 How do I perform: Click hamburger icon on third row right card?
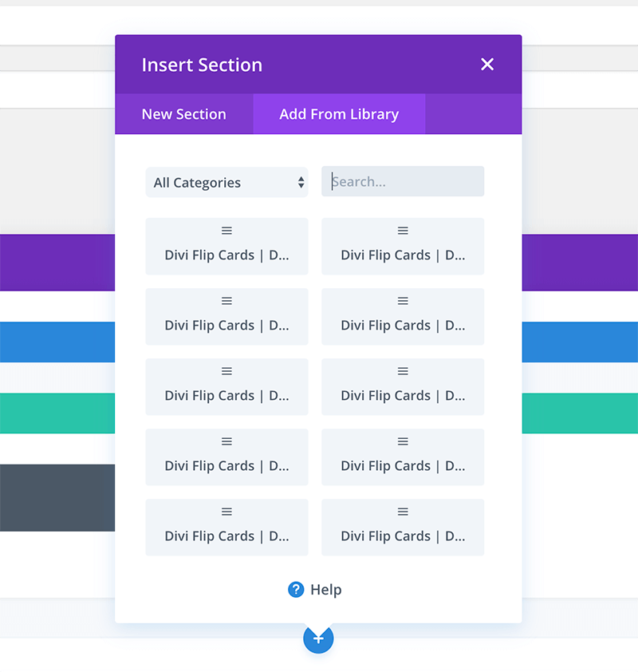click(403, 371)
